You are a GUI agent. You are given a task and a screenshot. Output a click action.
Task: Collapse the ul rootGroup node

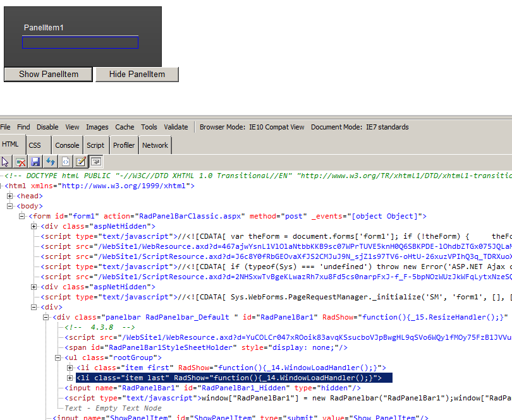pos(58,358)
